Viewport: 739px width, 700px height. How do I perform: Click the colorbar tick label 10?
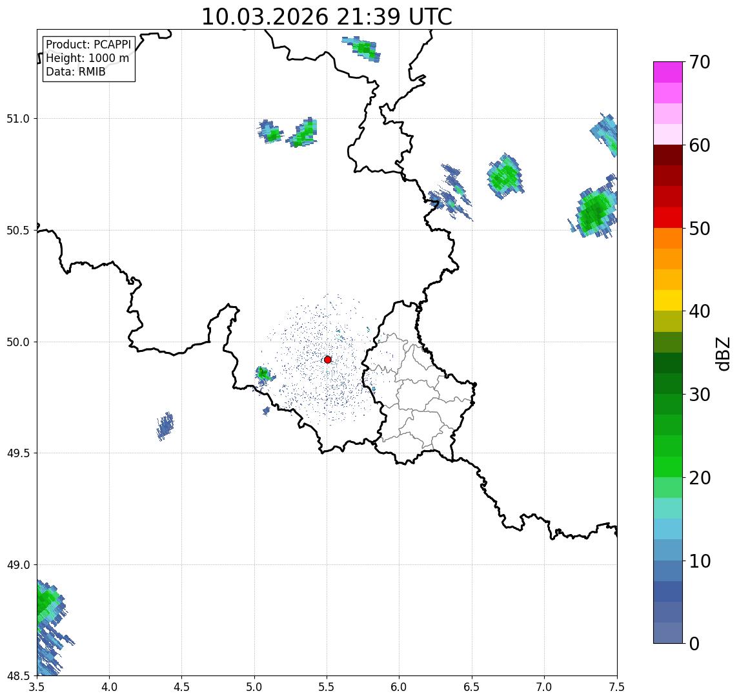(700, 561)
